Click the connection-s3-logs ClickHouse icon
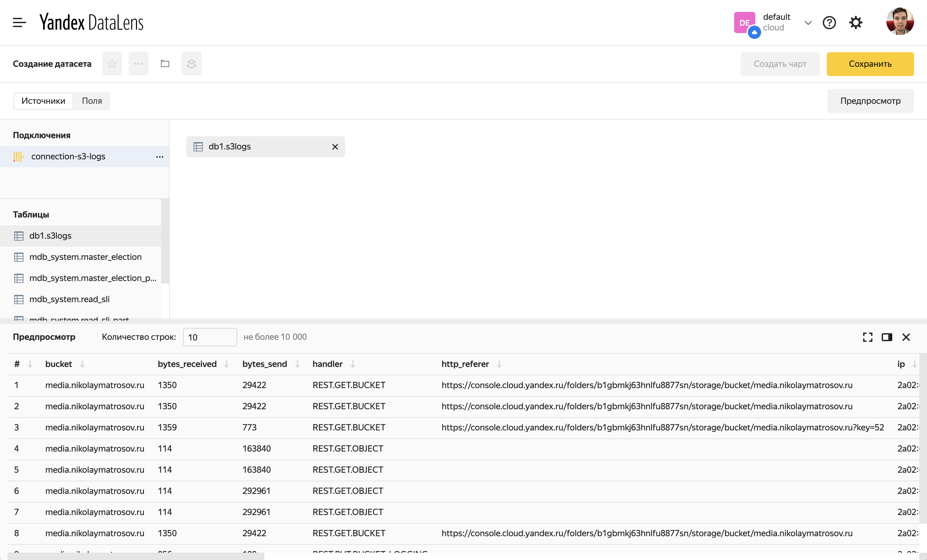 tap(19, 156)
